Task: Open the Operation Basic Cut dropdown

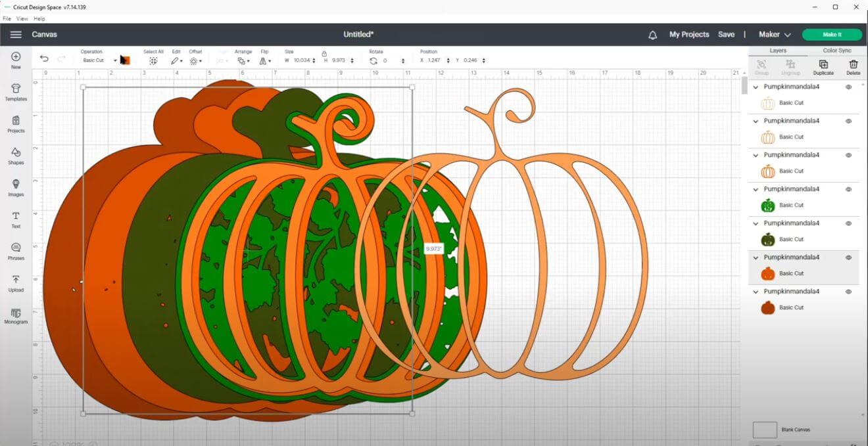Action: click(x=99, y=60)
